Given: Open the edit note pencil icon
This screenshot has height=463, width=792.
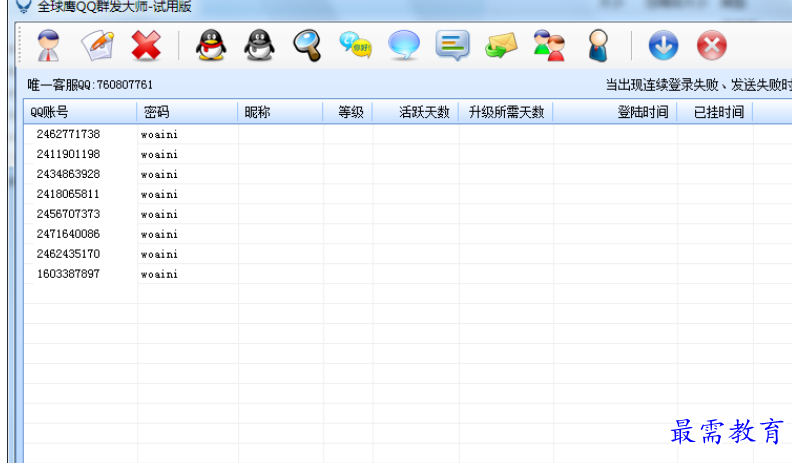Looking at the screenshot, I should click(x=97, y=45).
